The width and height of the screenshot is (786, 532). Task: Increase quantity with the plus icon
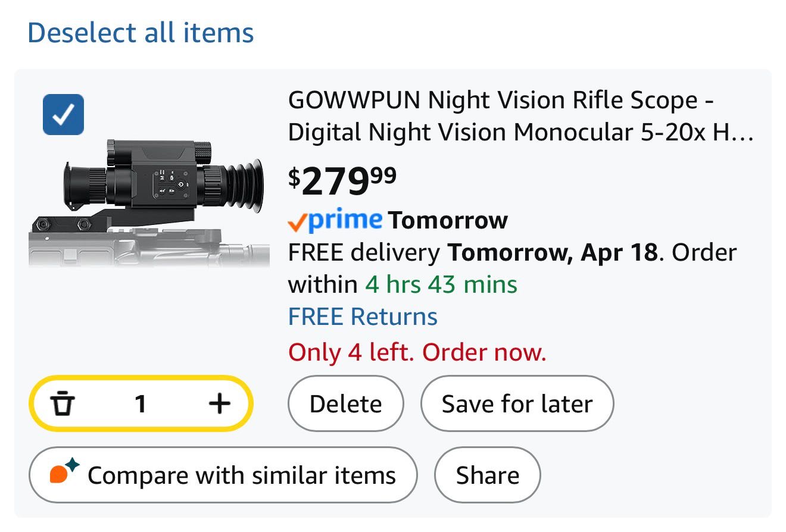[x=220, y=404]
